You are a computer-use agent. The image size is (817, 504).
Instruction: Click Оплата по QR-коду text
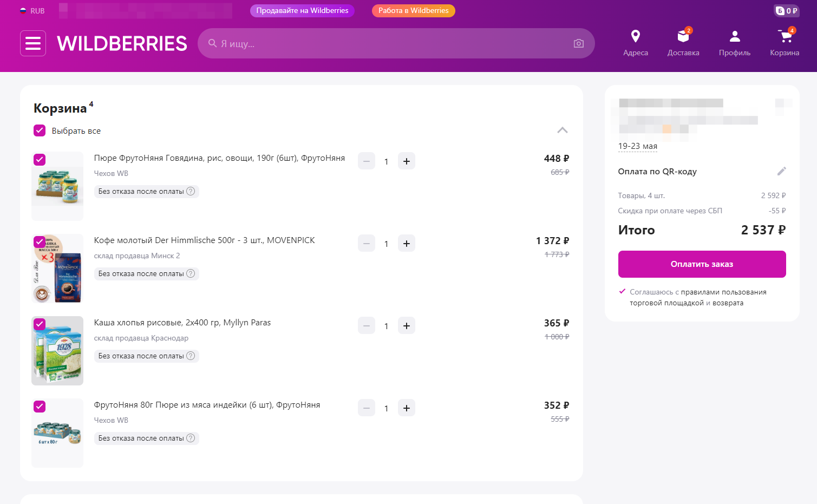(x=657, y=172)
